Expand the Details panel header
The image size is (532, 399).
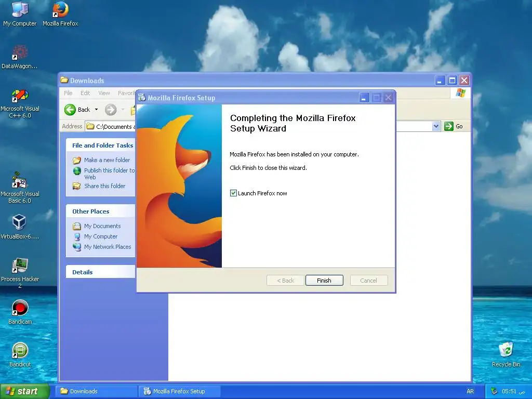(100, 272)
